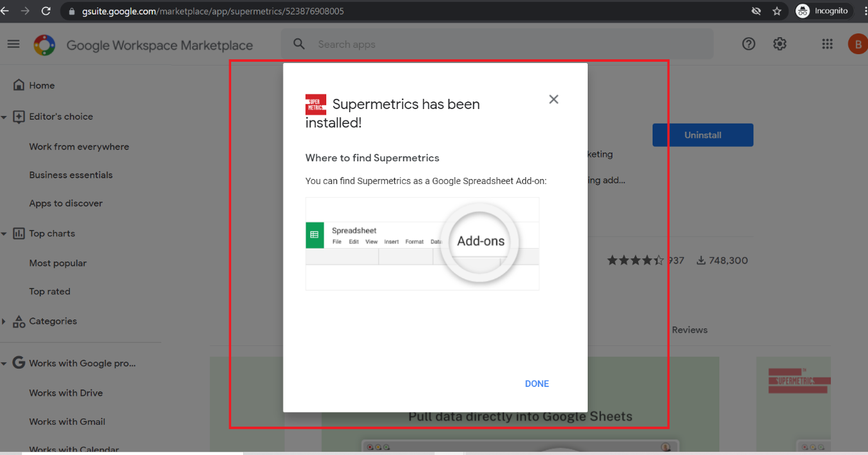This screenshot has height=455, width=868.
Task: Click the Google G icon in sidebar
Action: click(x=19, y=363)
